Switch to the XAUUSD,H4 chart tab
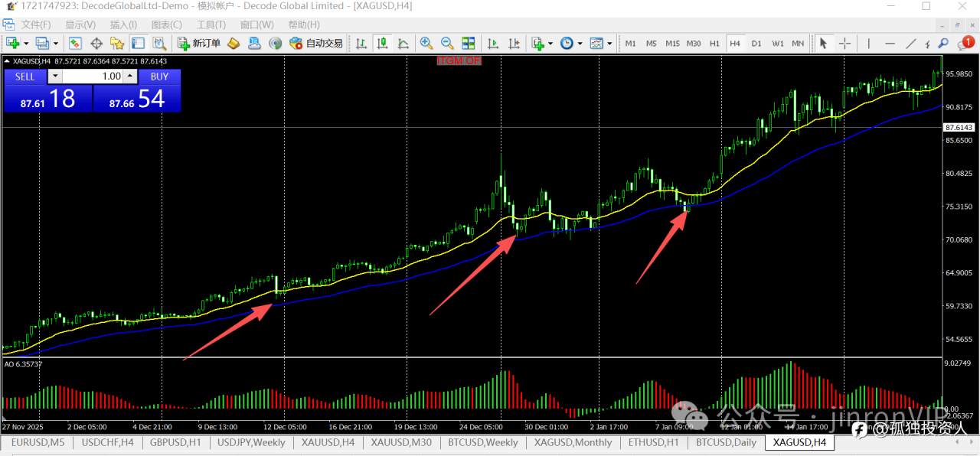This screenshot has width=980, height=456. click(328, 442)
